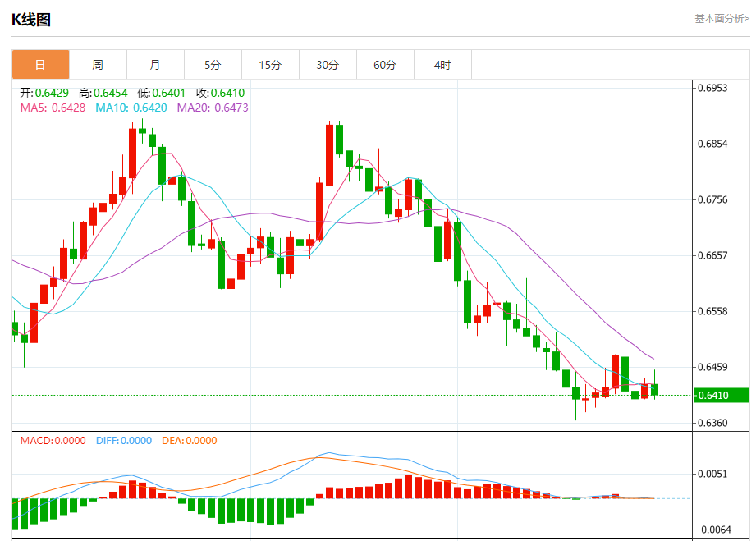Screen dimensions: 756x541
Task: Click the 开:0.6429 open value
Action: click(44, 93)
